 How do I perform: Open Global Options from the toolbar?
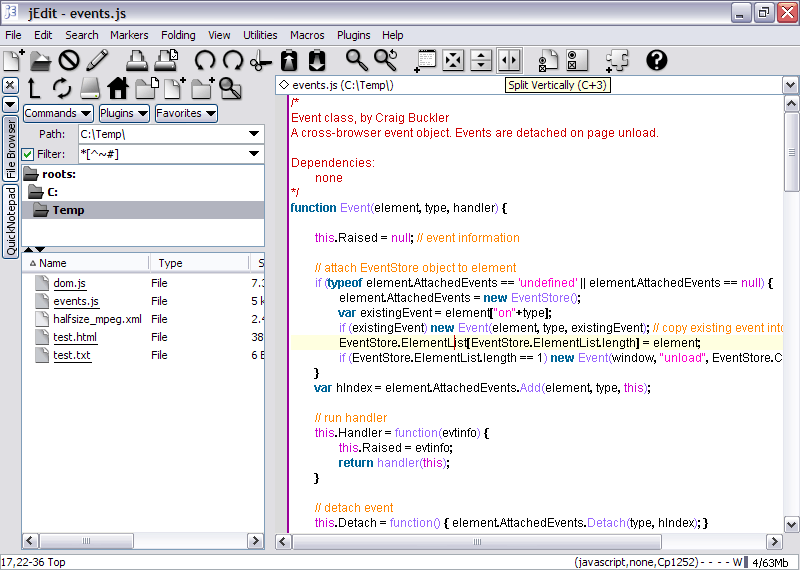tap(578, 60)
